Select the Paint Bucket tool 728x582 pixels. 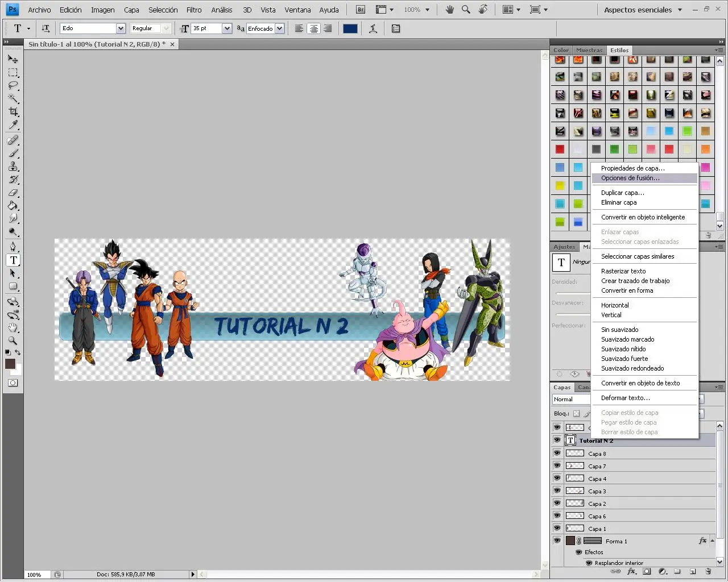pyautogui.click(x=13, y=205)
